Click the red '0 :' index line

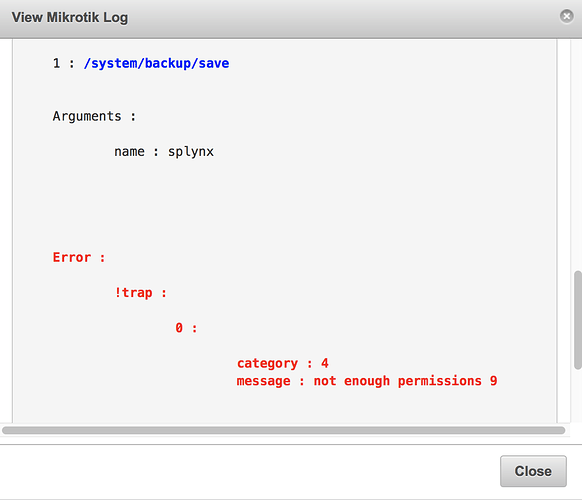pos(186,328)
